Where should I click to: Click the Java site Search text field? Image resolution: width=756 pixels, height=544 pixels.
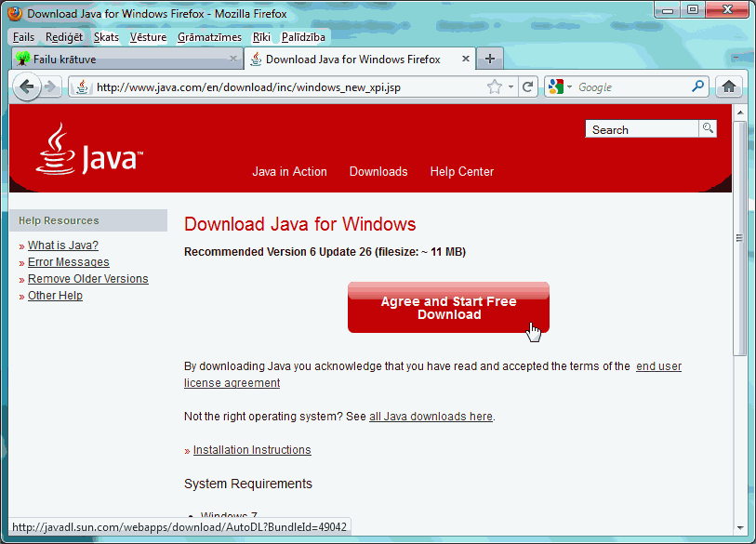point(643,128)
